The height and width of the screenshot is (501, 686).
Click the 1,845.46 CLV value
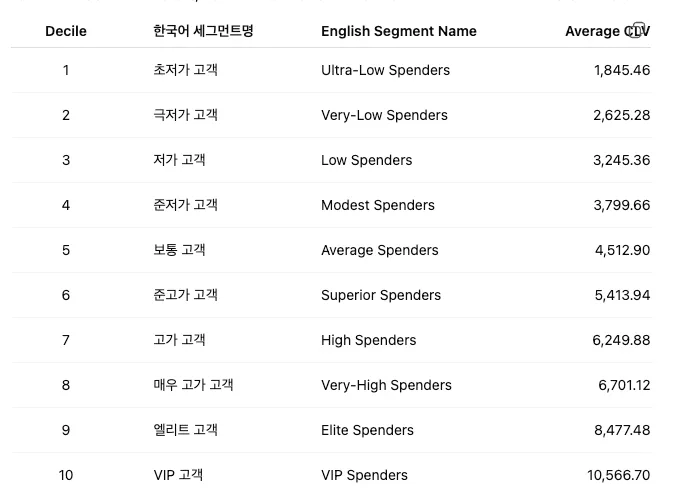621,70
